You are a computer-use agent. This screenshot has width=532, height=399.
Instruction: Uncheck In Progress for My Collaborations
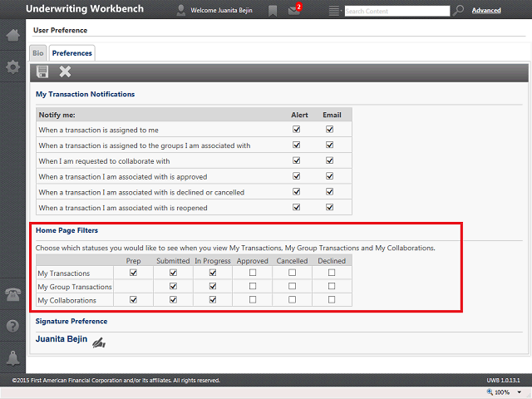tap(213, 299)
